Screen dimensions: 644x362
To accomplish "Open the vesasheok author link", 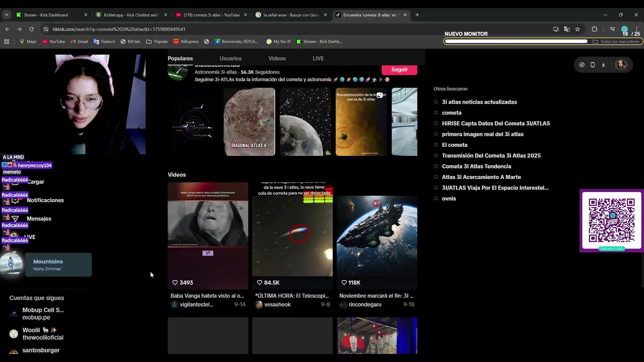I will coord(277,305).
